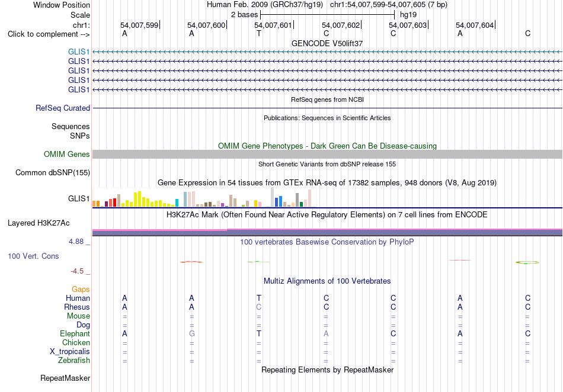Screen dimensions: 563x392
Task: Click the Publications Sequences title text
Action: click(x=327, y=118)
